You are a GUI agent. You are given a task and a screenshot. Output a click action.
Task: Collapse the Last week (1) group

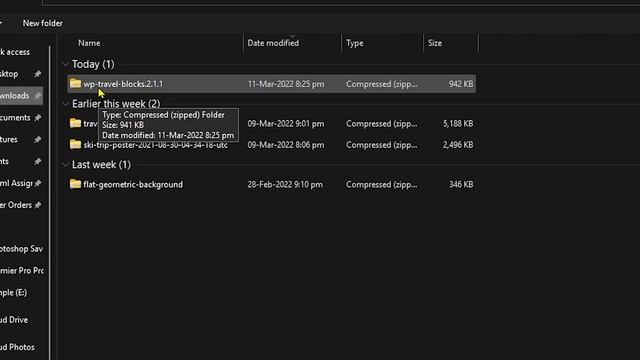coord(65,164)
